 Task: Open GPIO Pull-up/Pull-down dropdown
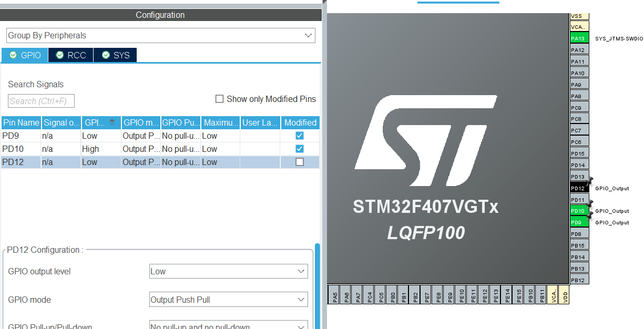click(229, 326)
